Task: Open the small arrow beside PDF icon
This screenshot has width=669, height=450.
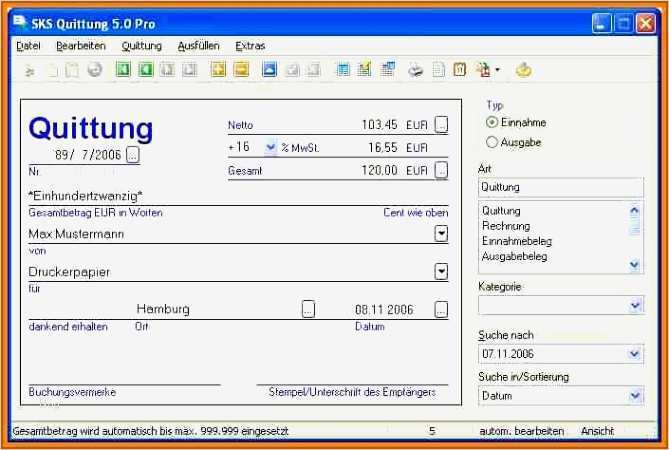Action: tap(497, 70)
